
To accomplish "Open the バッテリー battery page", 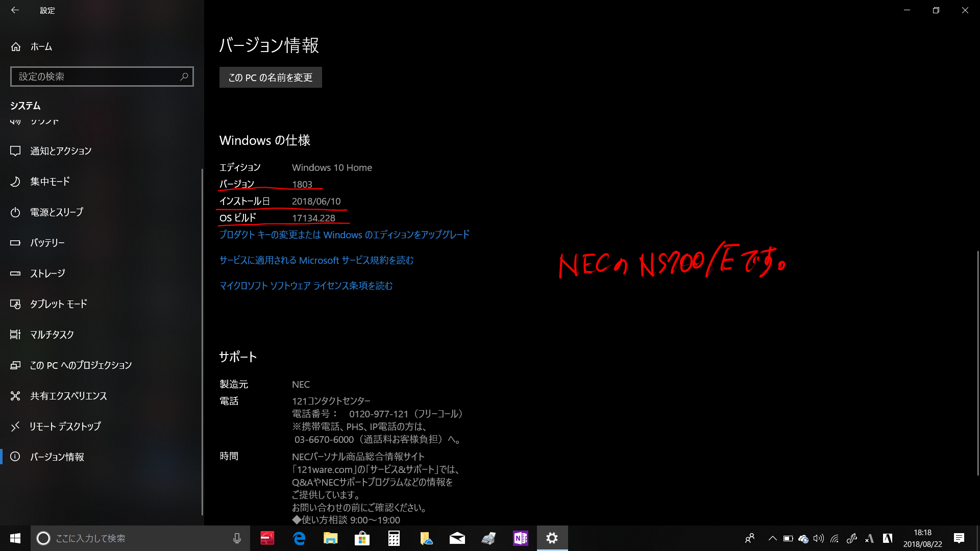I will click(47, 243).
